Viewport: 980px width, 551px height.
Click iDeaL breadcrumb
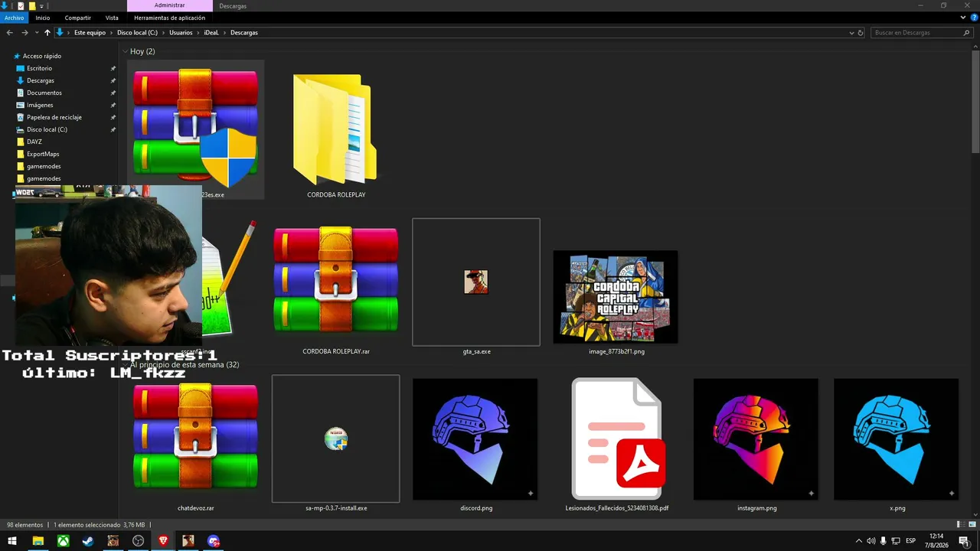click(x=211, y=33)
